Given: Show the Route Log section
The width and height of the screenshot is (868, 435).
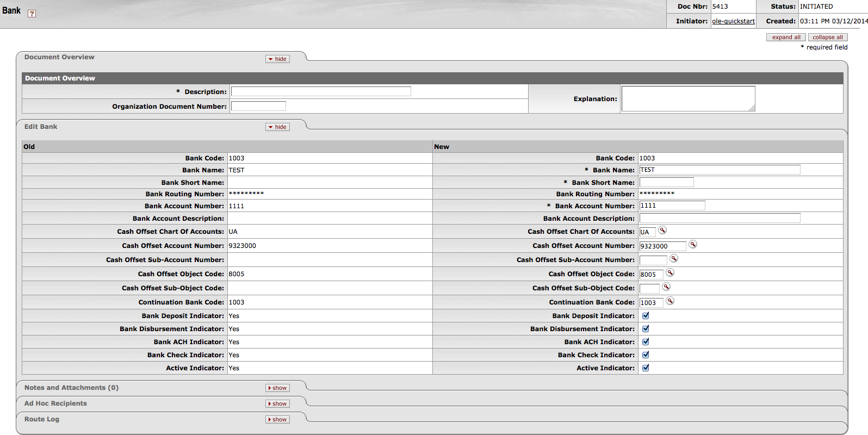Looking at the screenshot, I should click(277, 420).
